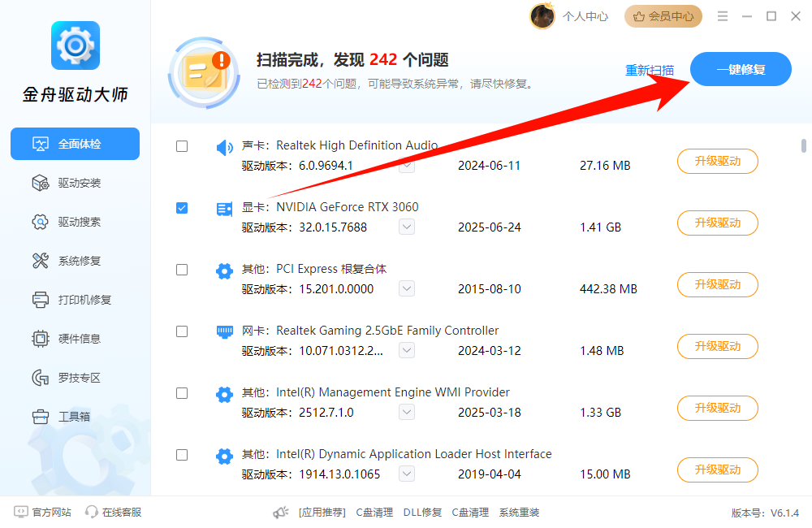Image resolution: width=812 pixels, height=528 pixels.
Task: Expand version dropdown for 2512.7.1.0
Action: pyautogui.click(x=407, y=413)
